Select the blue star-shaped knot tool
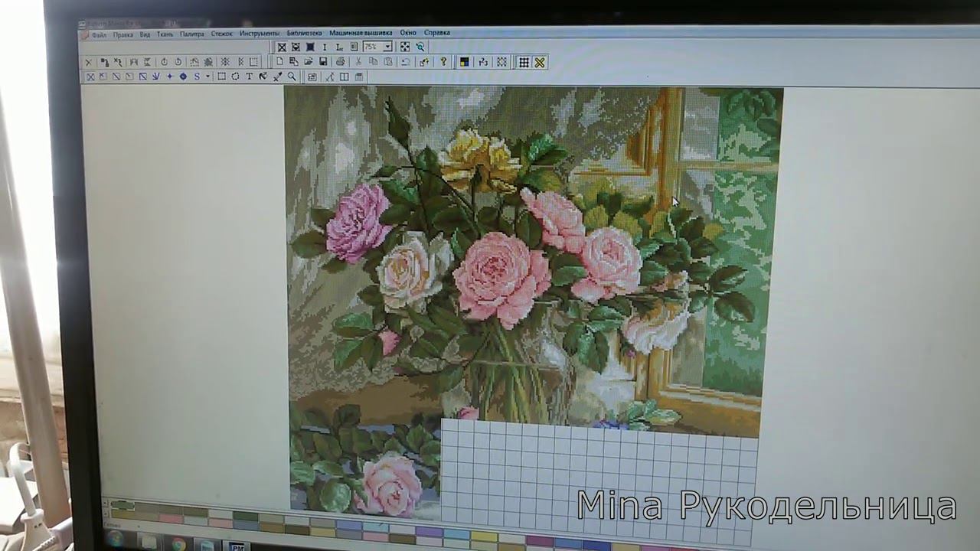The height and width of the screenshot is (551, 980). [x=169, y=77]
